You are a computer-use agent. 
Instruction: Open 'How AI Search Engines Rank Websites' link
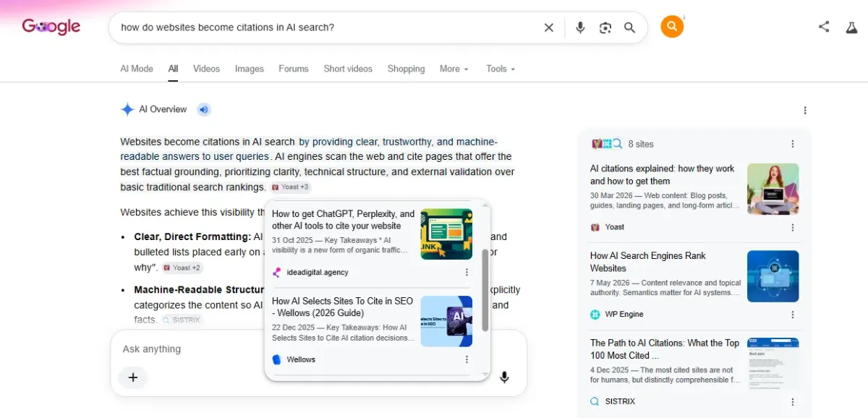point(648,262)
